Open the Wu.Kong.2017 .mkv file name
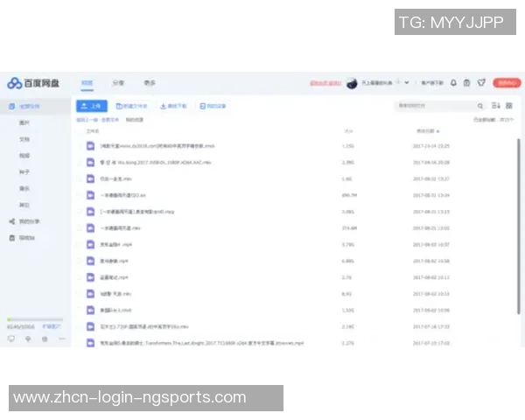The image size is (525, 420). (156, 163)
